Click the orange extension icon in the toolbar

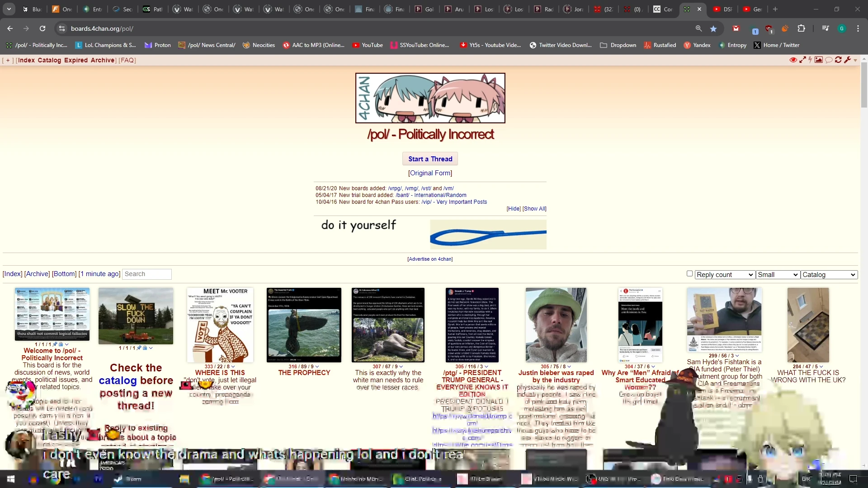(x=785, y=28)
